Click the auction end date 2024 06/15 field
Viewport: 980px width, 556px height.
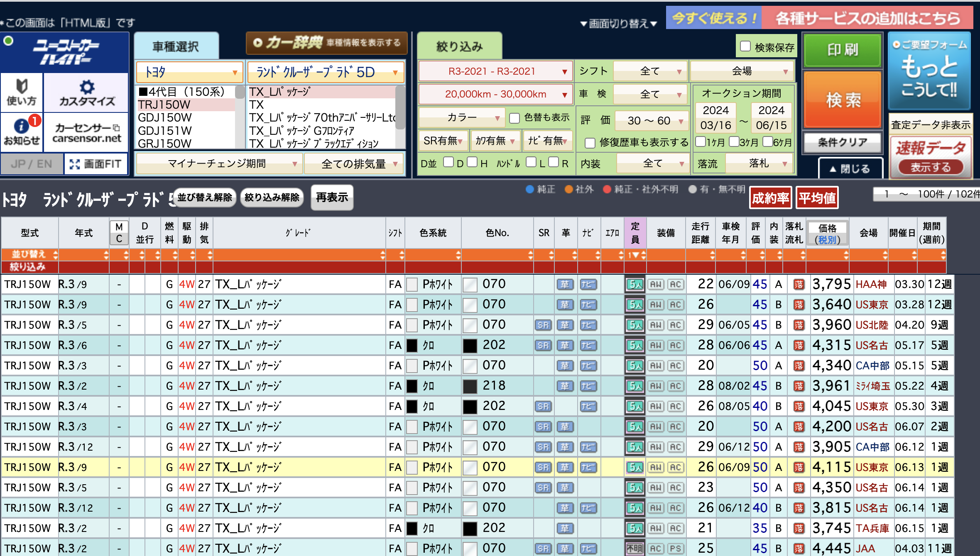pyautogui.click(x=771, y=117)
